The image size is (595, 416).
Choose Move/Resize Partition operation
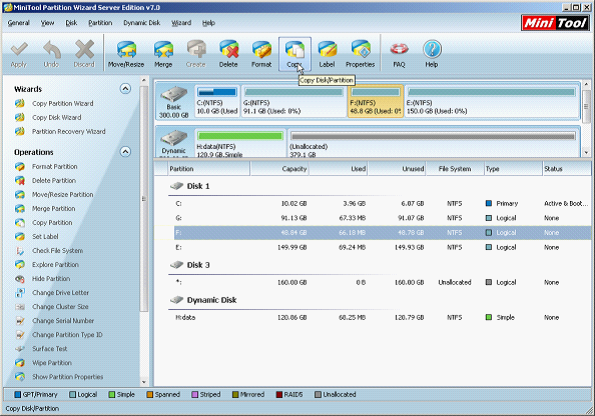pos(63,194)
